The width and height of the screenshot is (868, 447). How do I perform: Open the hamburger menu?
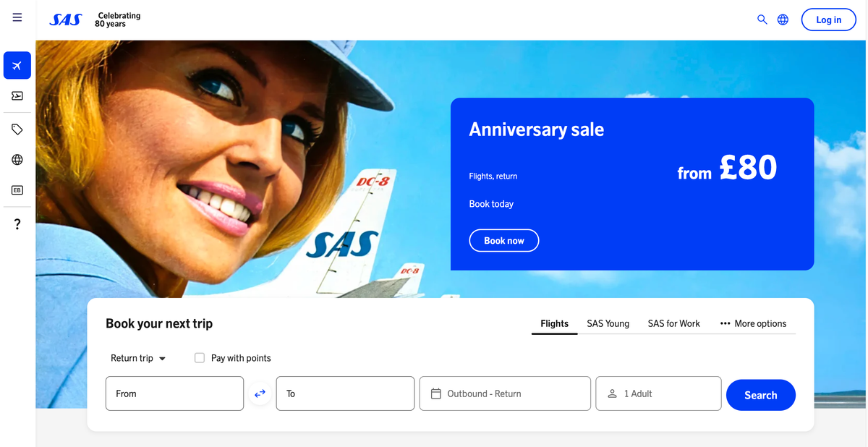(17, 17)
